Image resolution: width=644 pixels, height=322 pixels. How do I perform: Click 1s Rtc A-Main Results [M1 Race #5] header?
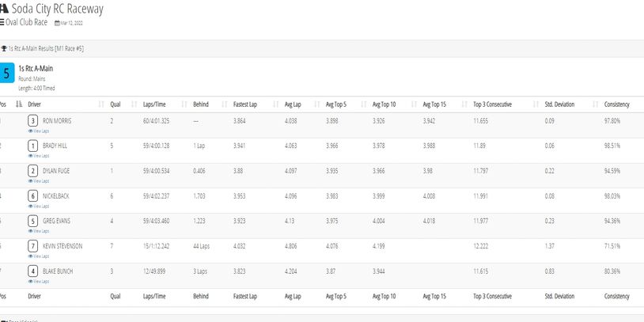46,48
